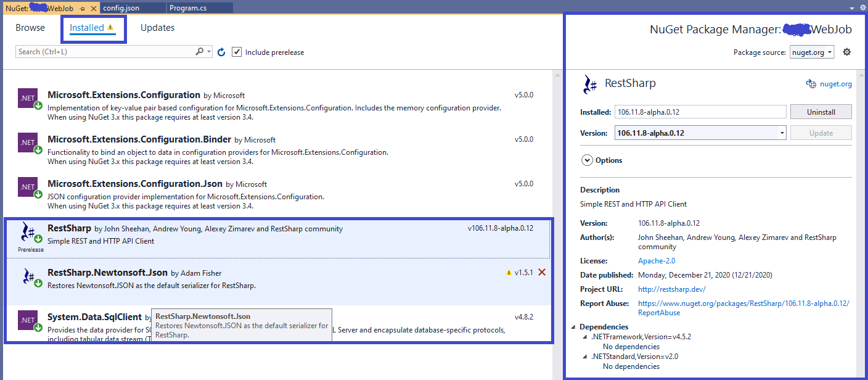Select the System.Data.SqlClient package
This screenshot has width=868, height=380.
(95, 317)
